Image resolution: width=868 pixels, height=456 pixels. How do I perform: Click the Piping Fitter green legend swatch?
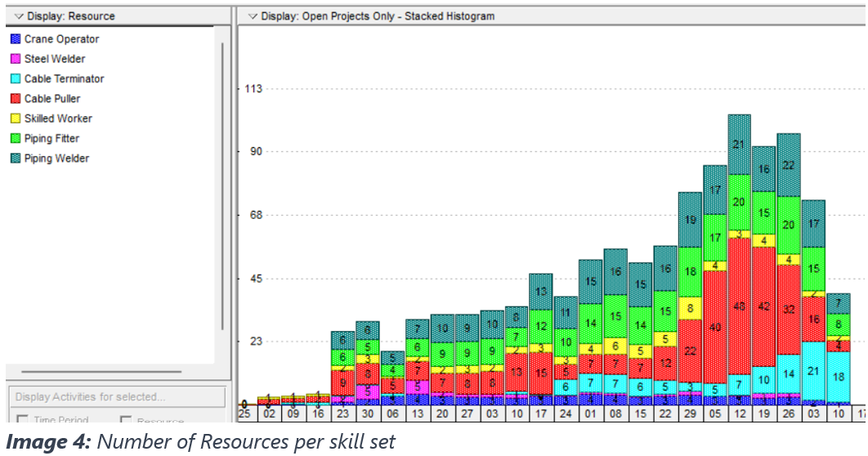[x=15, y=139]
